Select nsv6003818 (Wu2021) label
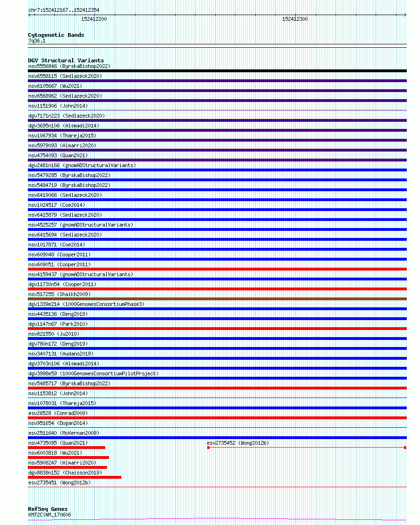This screenshot has height=525, width=420. (55, 453)
